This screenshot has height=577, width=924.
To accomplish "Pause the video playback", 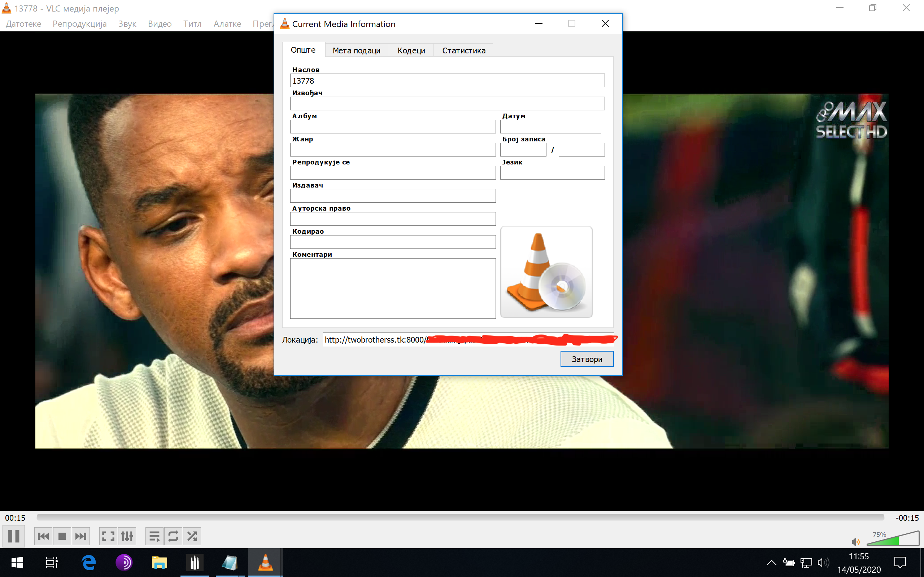I will tap(14, 536).
